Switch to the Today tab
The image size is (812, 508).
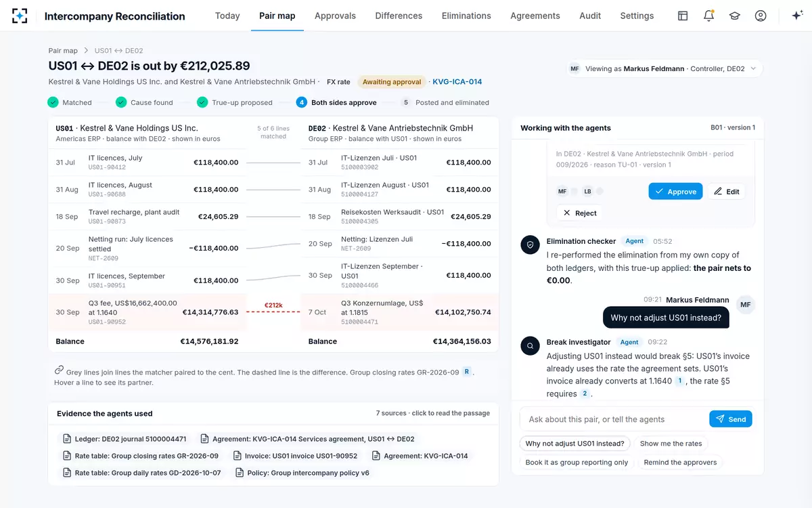click(x=227, y=16)
